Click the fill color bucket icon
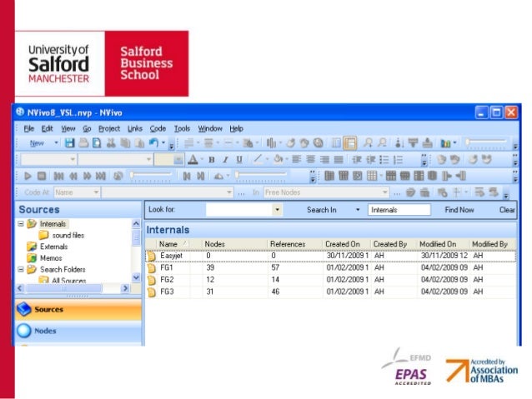The height and width of the screenshot is (399, 532). coord(279,159)
